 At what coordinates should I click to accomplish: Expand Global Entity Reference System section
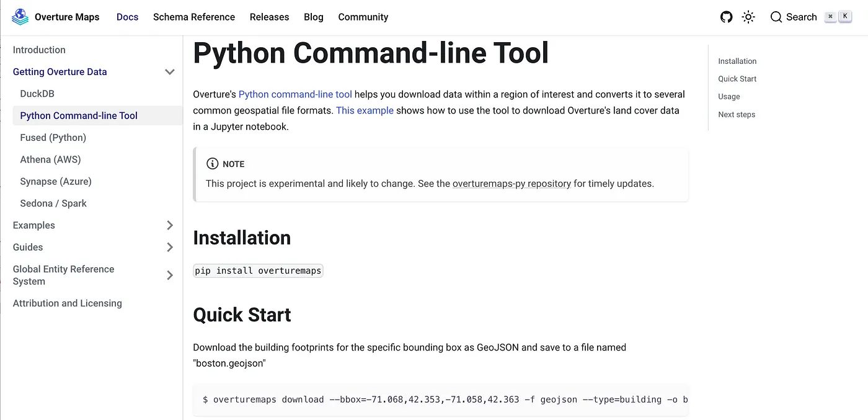169,275
